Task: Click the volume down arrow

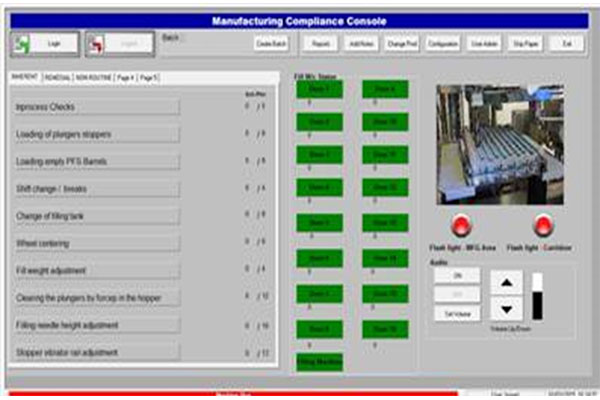Action: [507, 310]
